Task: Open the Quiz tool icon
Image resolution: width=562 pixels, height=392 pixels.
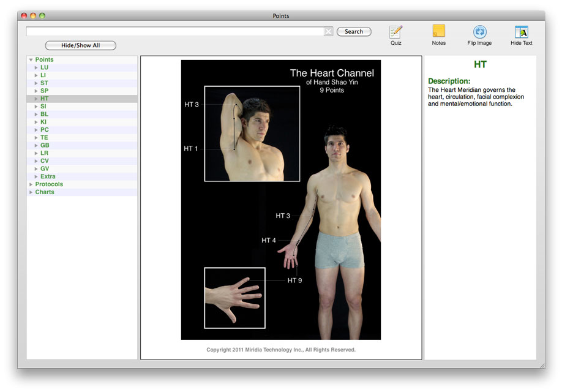Action: (395, 32)
